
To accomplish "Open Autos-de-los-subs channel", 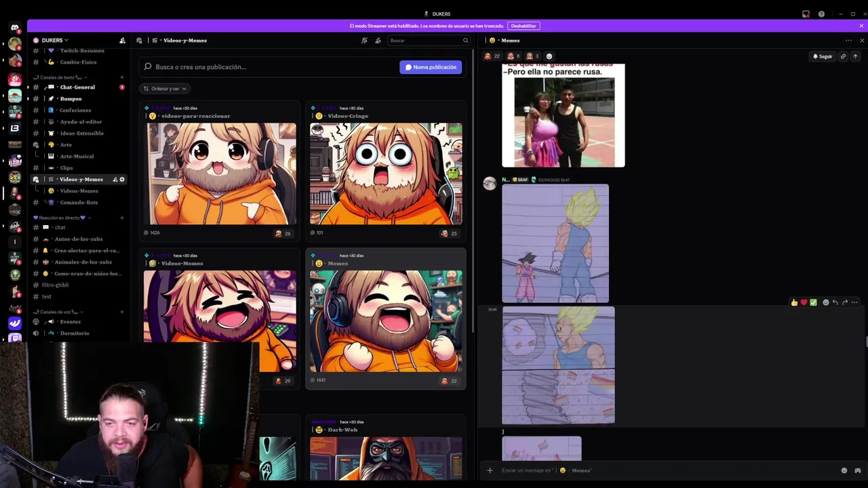I will [79, 239].
